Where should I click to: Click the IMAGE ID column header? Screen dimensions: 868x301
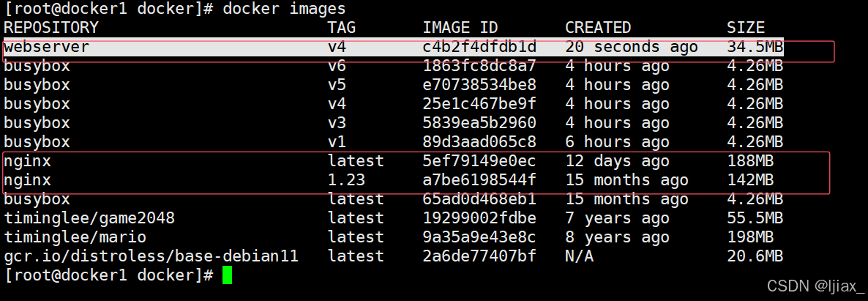click(460, 28)
